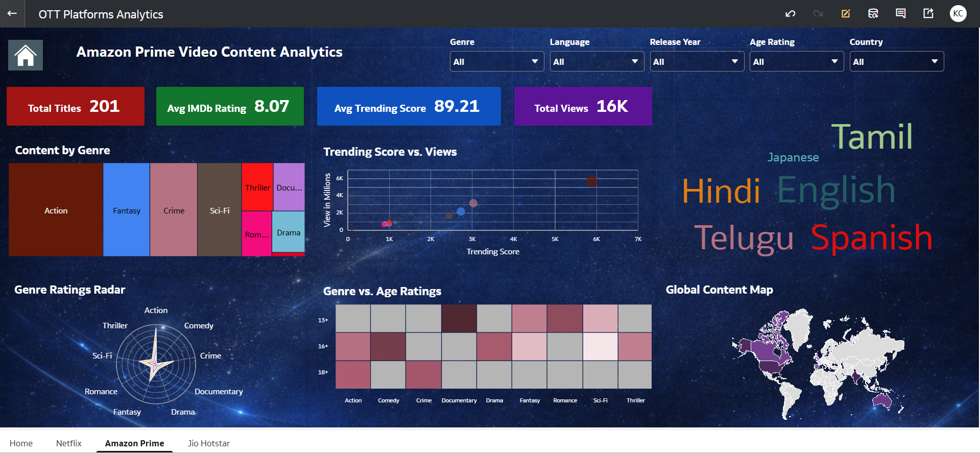
Task: Open the Release Year filter dropdown
Action: (x=697, y=62)
